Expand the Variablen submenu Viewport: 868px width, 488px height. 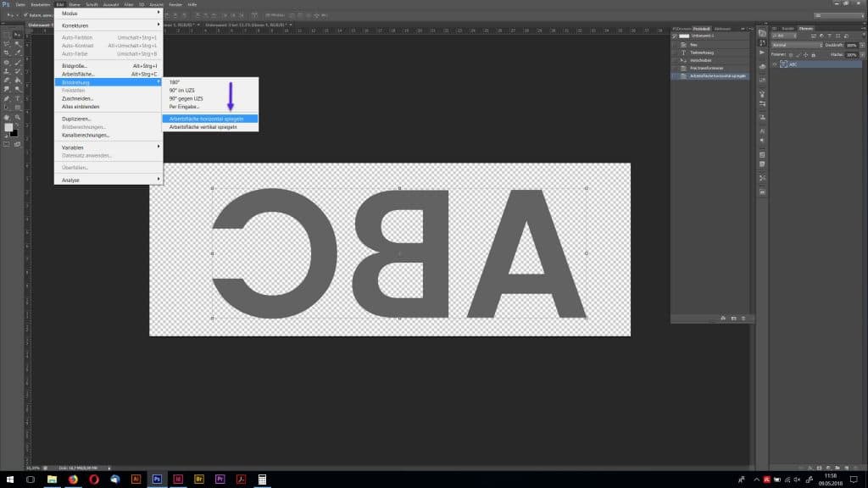coord(108,147)
